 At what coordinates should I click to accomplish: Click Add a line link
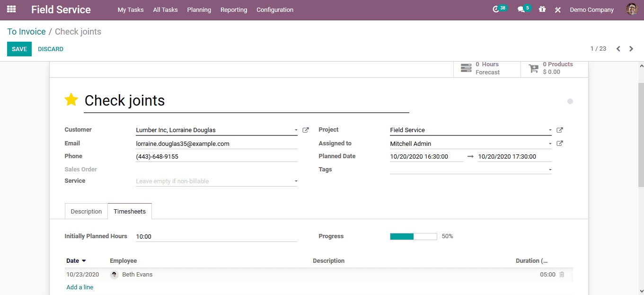(x=80, y=287)
